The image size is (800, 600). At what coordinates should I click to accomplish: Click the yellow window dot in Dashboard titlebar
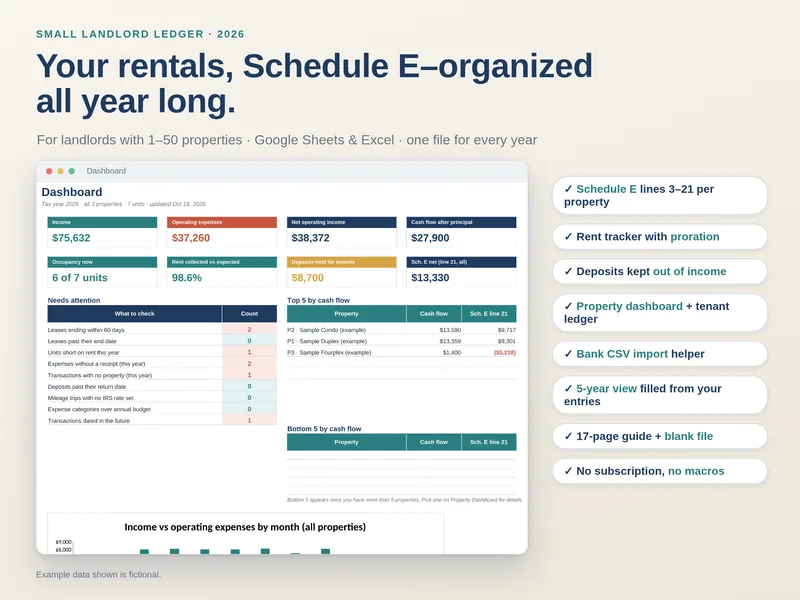coord(60,171)
